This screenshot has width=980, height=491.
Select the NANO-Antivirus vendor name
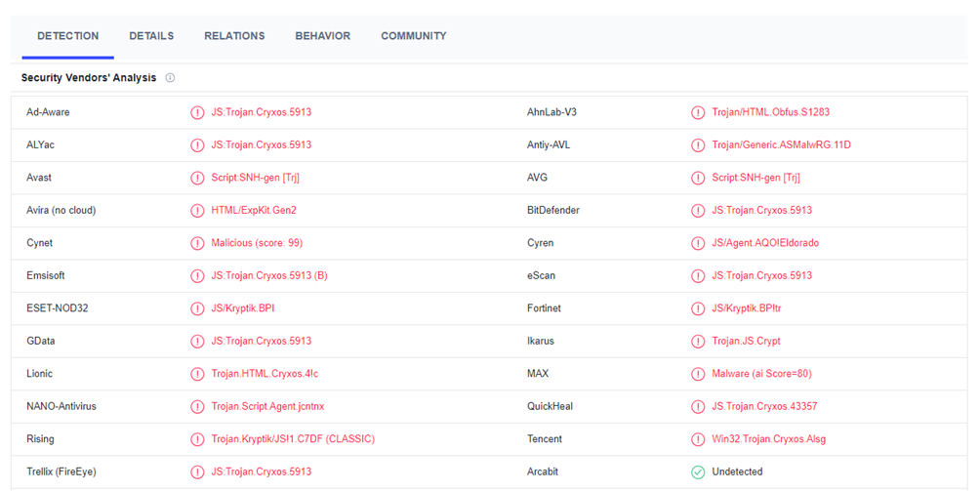61,407
